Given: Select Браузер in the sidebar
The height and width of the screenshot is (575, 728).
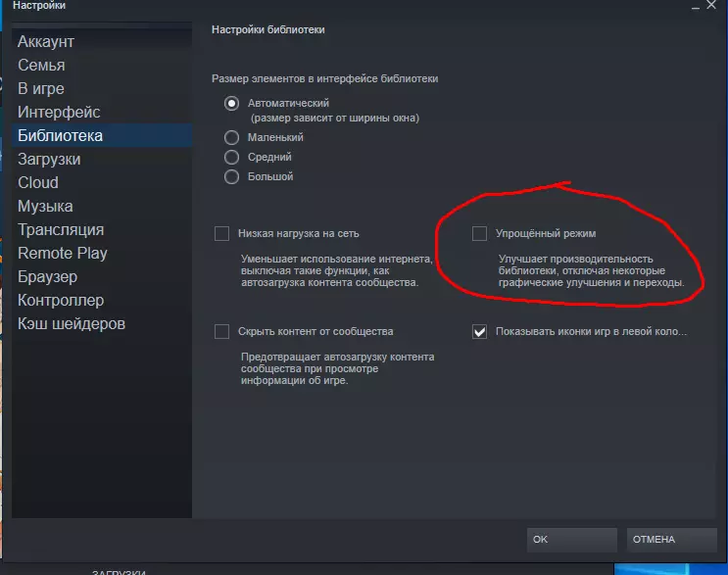Looking at the screenshot, I should 102,276.
